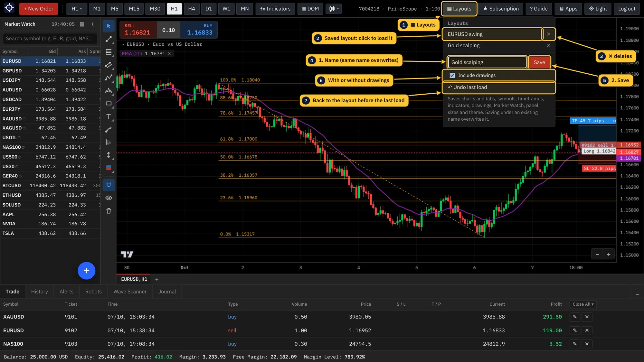Click the layout name input field
Screen dimensions: 644x362
[x=487, y=62]
